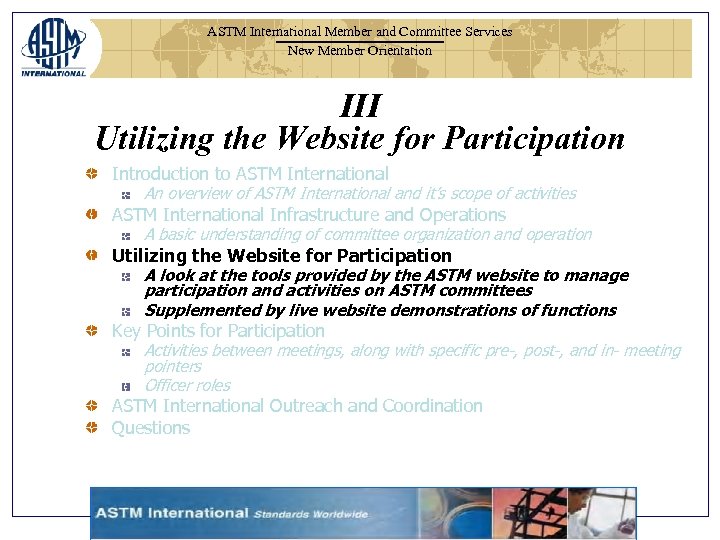Click "Activities between meetings" sub-item
The height and width of the screenshot is (540, 720).
[x=412, y=359]
